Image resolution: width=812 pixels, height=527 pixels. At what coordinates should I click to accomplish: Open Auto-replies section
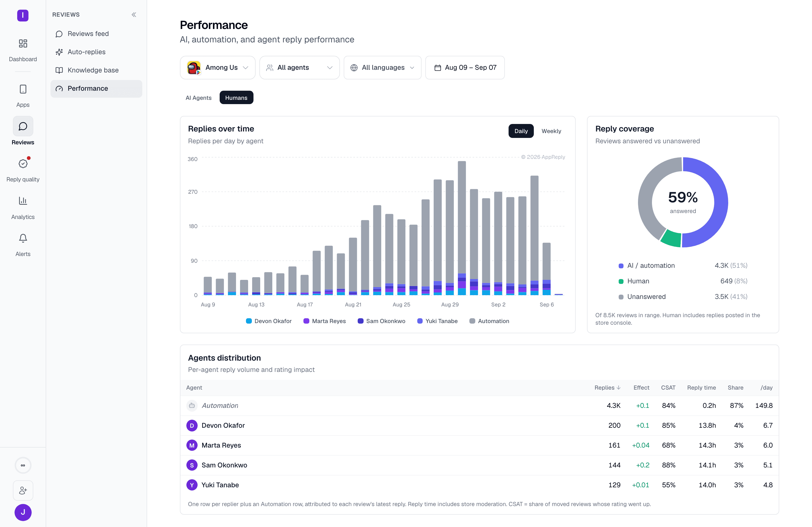click(x=96, y=52)
